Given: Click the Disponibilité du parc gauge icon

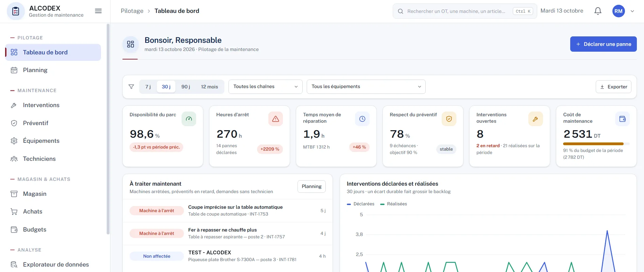Looking at the screenshot, I should tap(189, 119).
